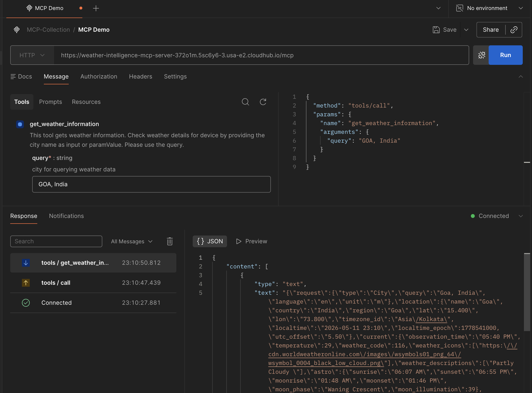
Task: Click the incoming arrow icon on get_weather message
Action: click(26, 263)
